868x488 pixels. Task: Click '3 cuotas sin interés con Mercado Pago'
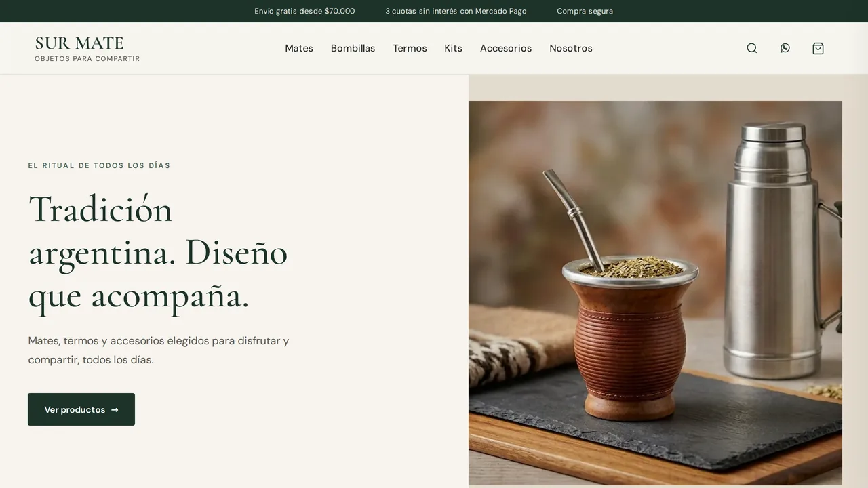(456, 11)
